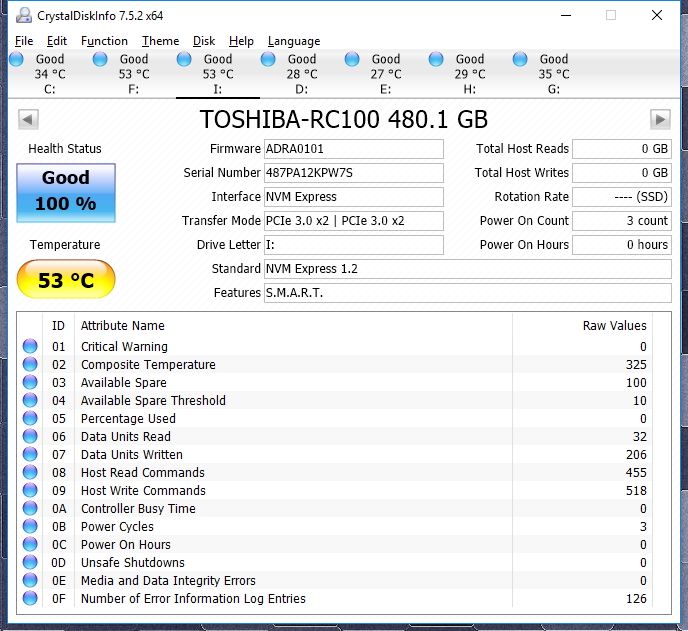Open the Language menu
688x631 pixels.
(x=294, y=41)
